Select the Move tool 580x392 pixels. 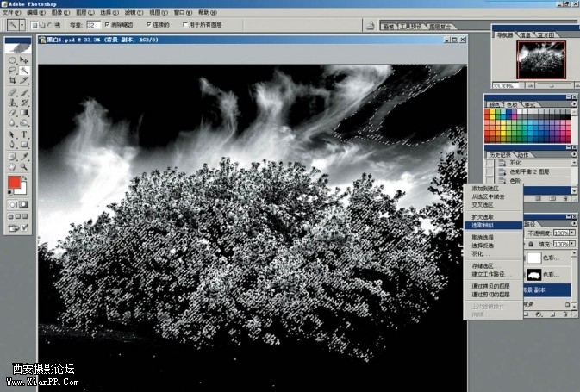[25, 59]
